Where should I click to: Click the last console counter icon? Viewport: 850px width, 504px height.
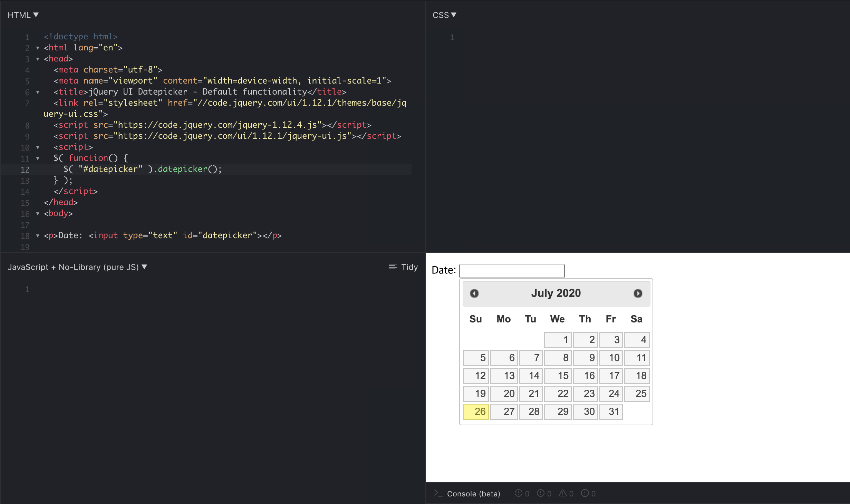(585, 493)
